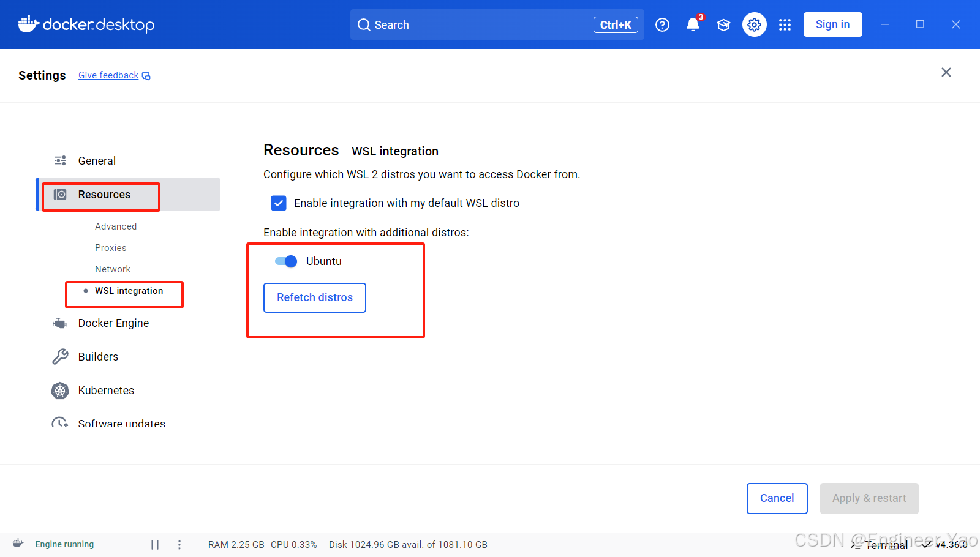Click the Engine running status text
The image size is (980, 557).
coord(64,544)
